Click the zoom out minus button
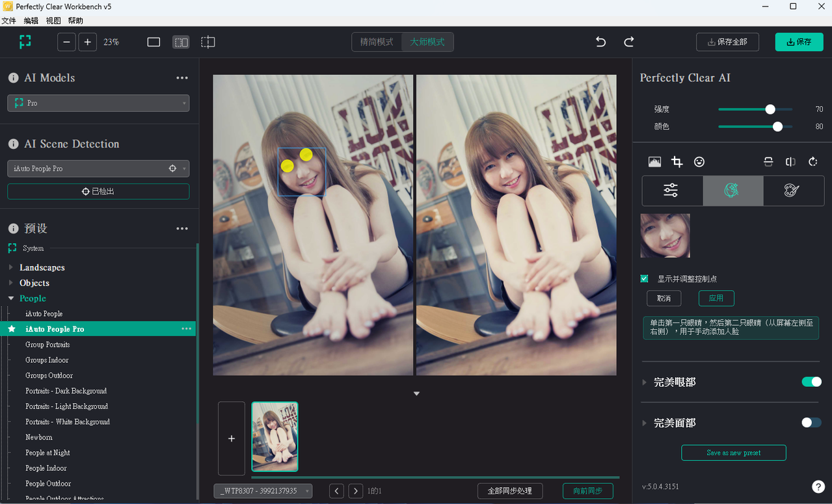The image size is (832, 504). (66, 42)
